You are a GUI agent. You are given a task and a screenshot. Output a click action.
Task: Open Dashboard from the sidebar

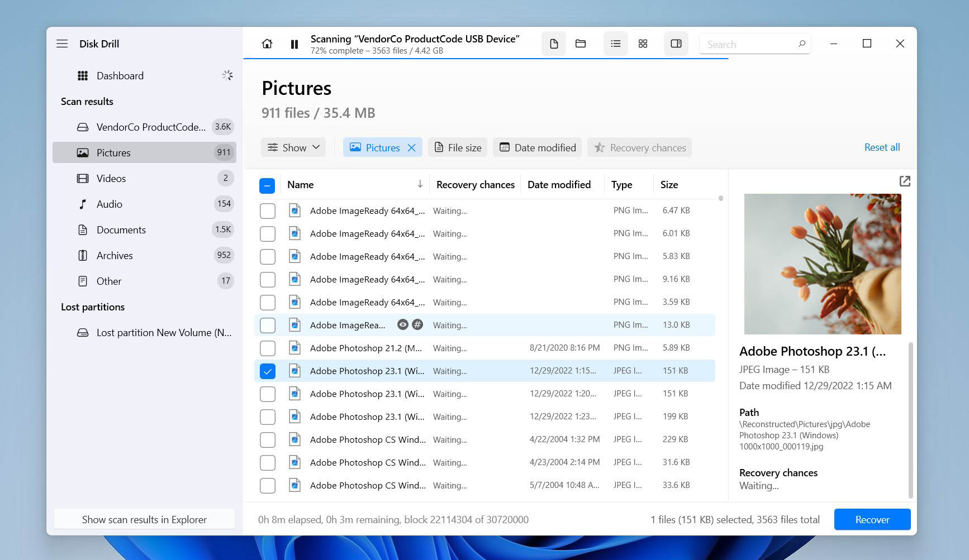pyautogui.click(x=144, y=75)
